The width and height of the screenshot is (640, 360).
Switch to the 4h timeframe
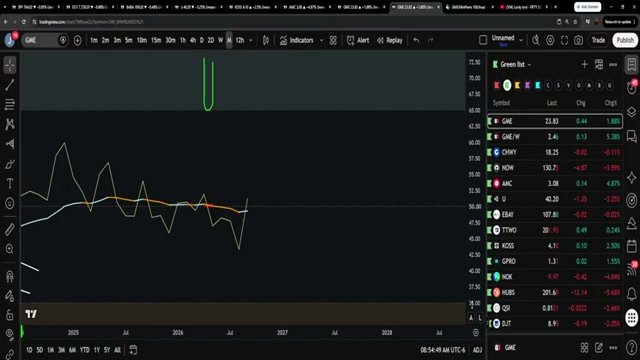[193, 40]
